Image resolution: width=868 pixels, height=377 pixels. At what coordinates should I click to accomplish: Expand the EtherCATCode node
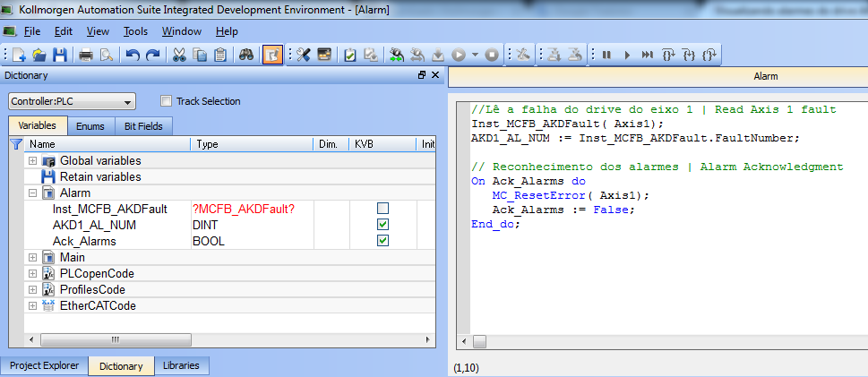(32, 305)
